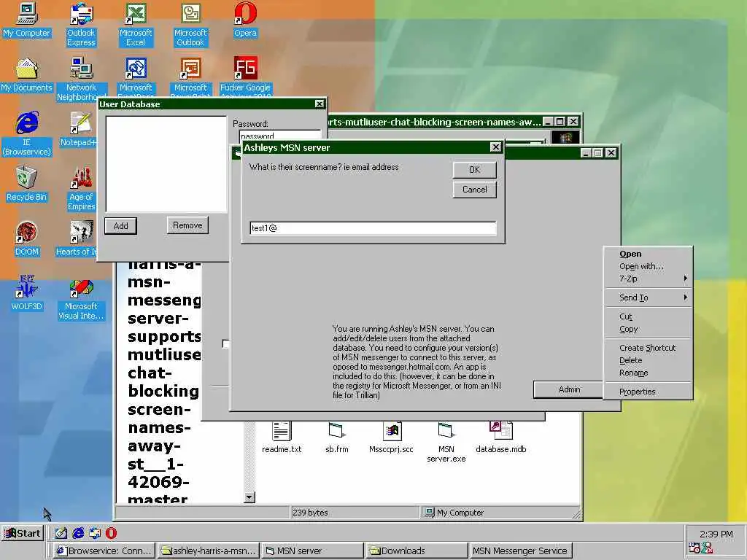The height and width of the screenshot is (560, 747).
Task: Close the User Database window
Action: tap(320, 104)
